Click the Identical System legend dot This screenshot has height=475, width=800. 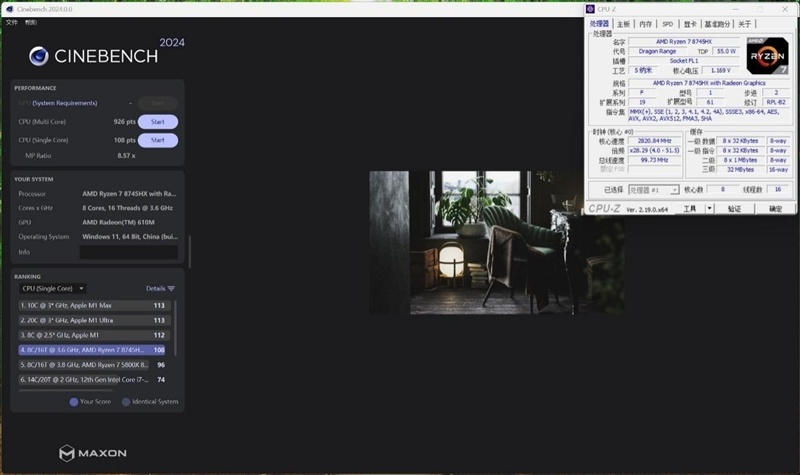(126, 402)
